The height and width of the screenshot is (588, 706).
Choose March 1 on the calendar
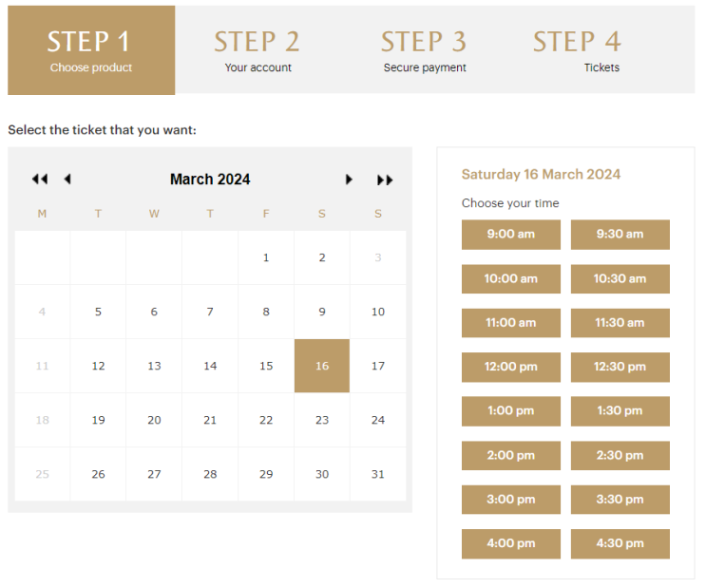[266, 257]
